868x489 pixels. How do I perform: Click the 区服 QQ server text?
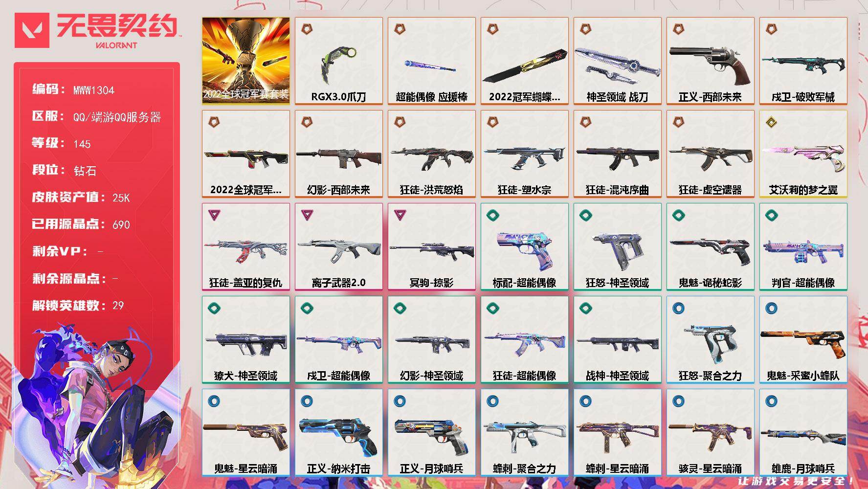tap(117, 117)
